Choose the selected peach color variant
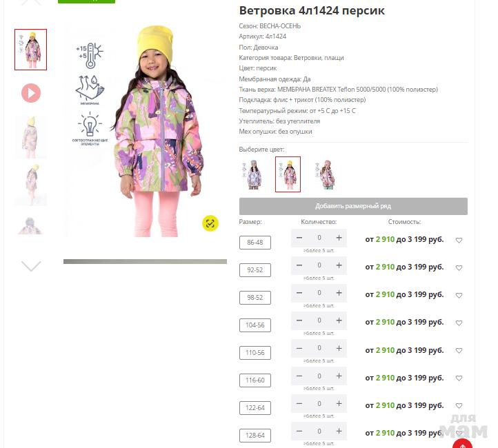Viewport: 498px width, 448px height. tap(288, 174)
